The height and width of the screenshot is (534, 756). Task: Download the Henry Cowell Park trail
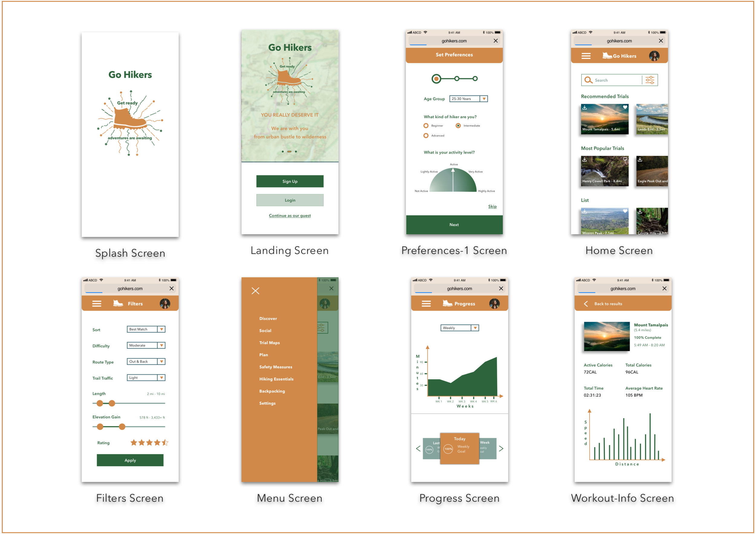[585, 160]
